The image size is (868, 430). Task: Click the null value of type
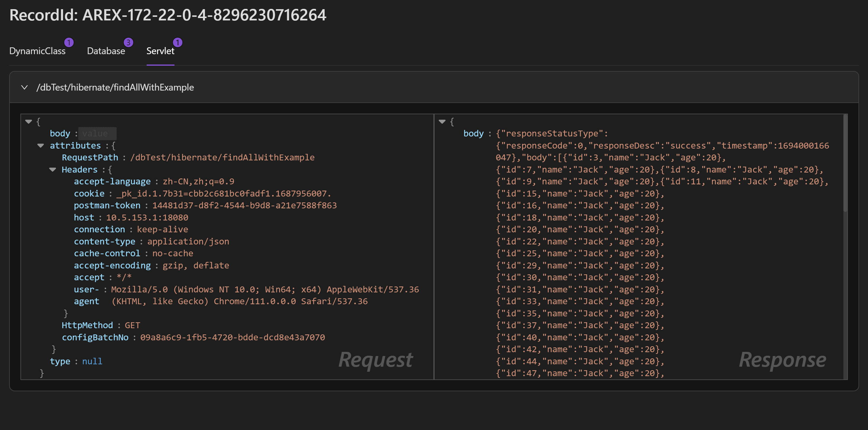click(92, 361)
